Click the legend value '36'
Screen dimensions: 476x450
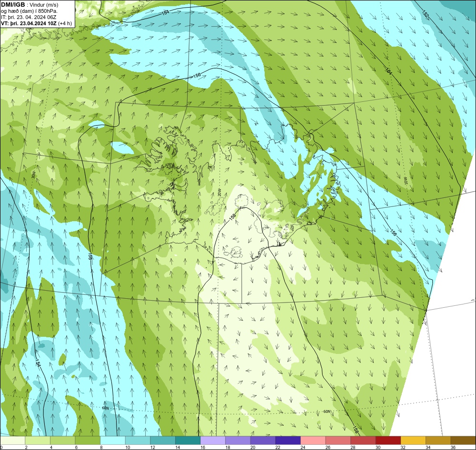click(x=453, y=447)
